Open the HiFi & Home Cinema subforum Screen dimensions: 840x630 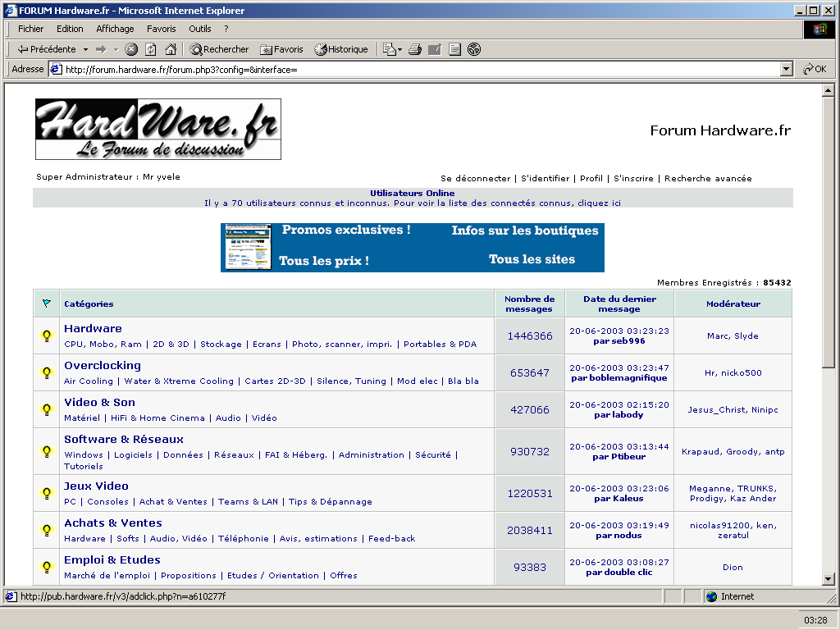157,418
